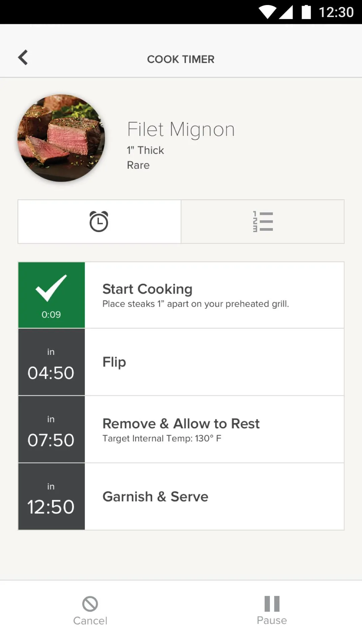
Task: Open the Filet Mignon steak photo
Action: tap(61, 138)
